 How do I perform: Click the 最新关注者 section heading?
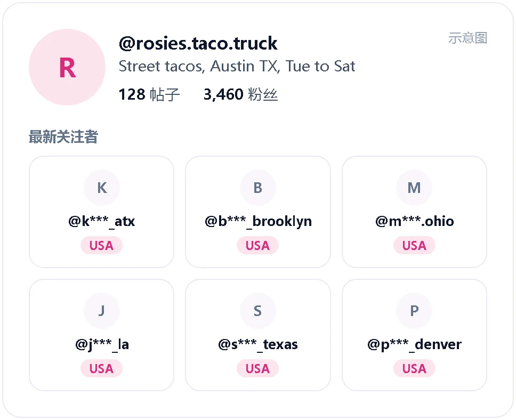point(63,136)
